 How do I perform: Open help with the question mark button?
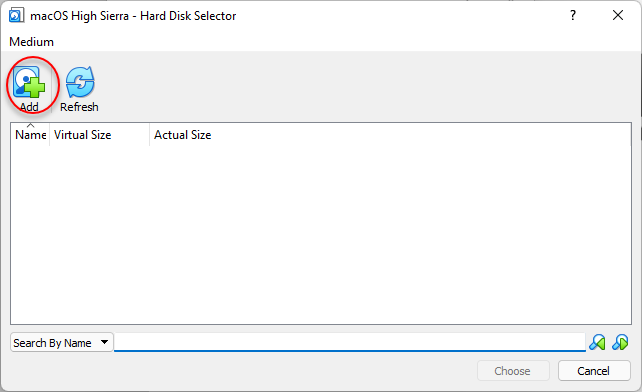click(x=573, y=16)
